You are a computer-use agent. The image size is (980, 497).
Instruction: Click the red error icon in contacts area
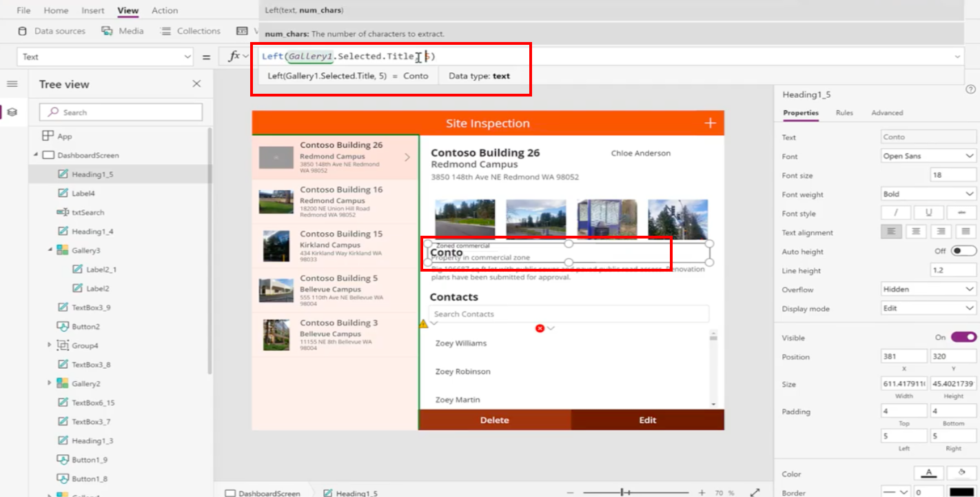pyautogui.click(x=540, y=328)
